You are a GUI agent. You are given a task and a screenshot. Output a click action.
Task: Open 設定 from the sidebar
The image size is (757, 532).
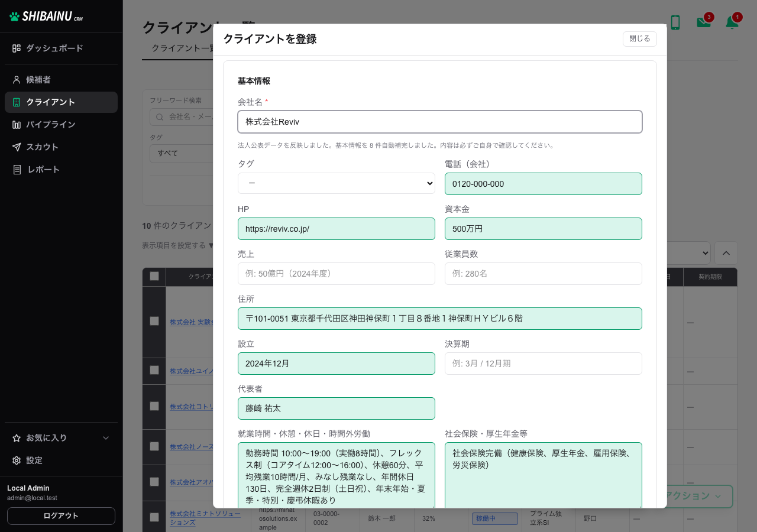[x=61, y=460]
